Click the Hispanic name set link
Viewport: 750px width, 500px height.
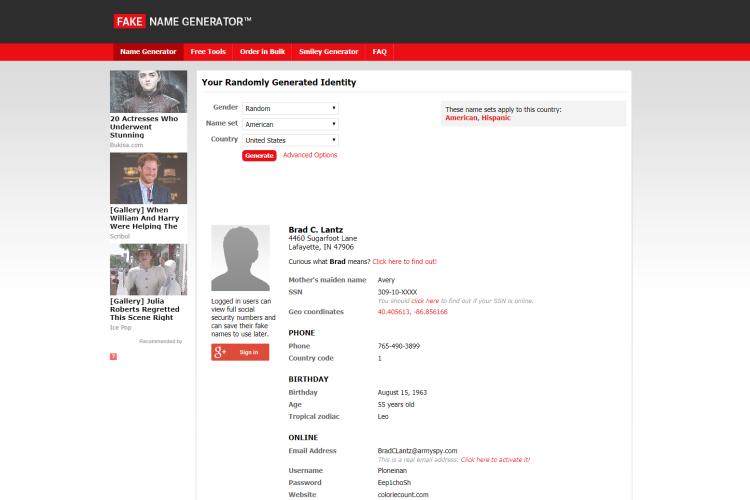tap(496, 118)
